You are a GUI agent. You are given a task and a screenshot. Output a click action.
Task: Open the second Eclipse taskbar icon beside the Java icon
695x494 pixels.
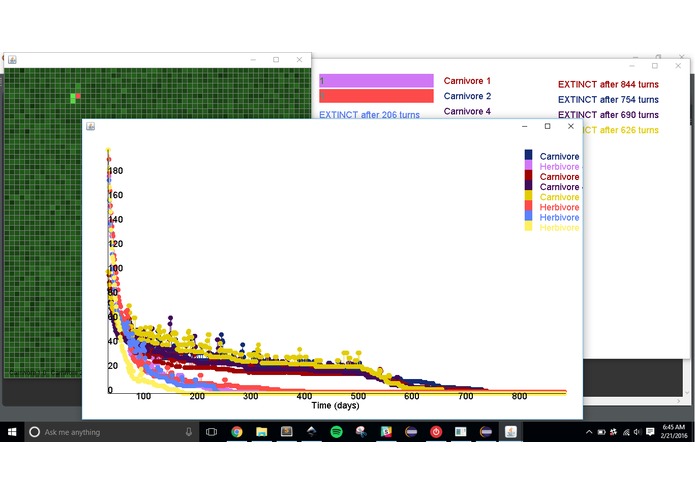tap(486, 432)
